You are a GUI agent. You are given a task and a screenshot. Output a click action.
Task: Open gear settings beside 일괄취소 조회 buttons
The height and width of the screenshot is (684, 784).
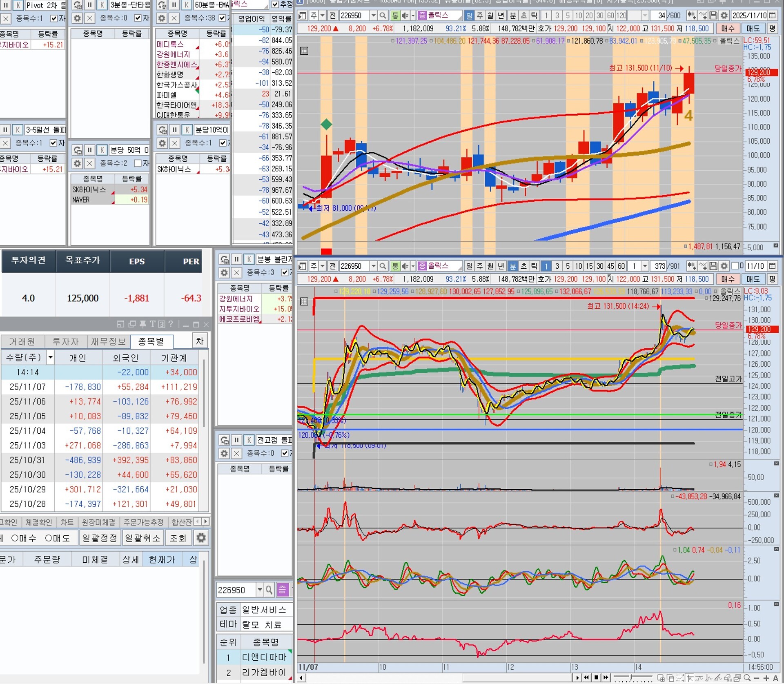pos(201,538)
